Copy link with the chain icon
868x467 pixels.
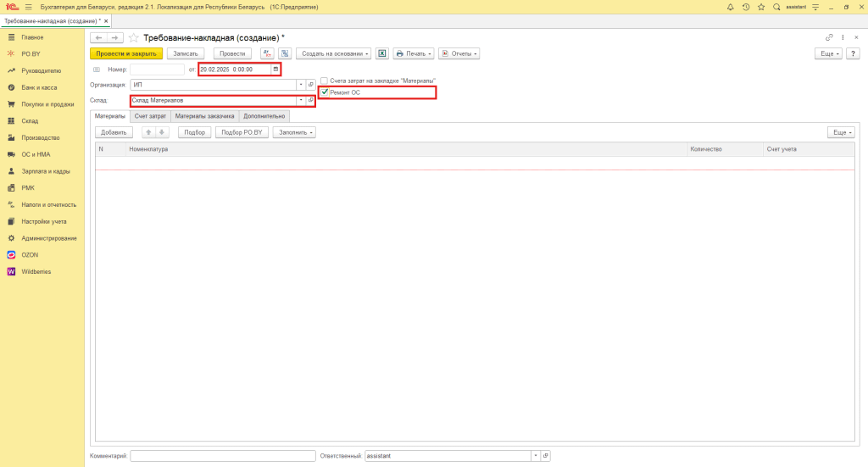pos(829,37)
